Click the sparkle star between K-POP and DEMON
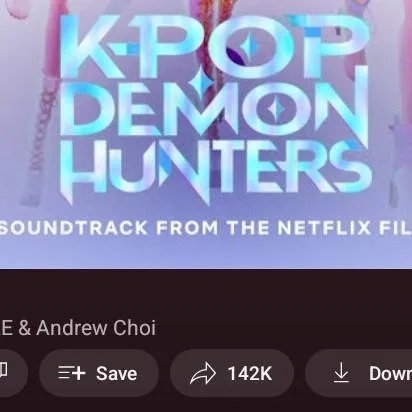 pos(200,82)
